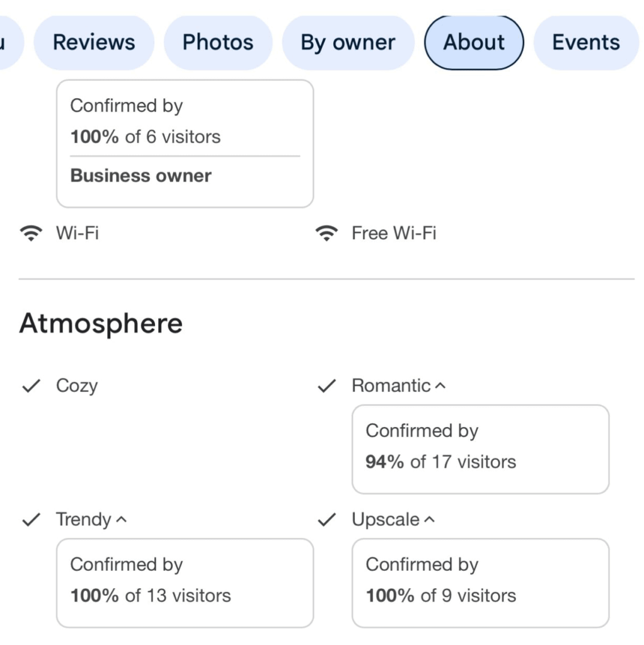Collapse the Trendy details chevron

[122, 520]
